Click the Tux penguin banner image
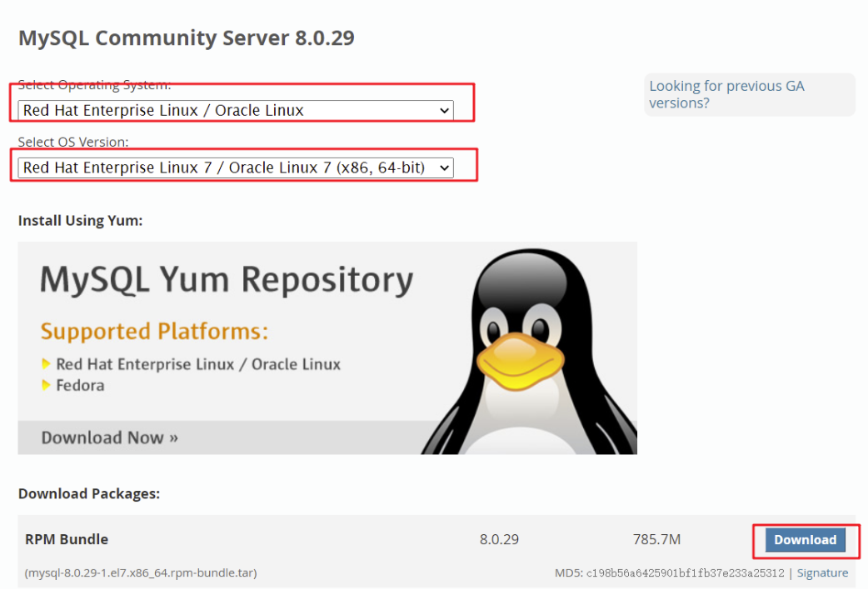 pyautogui.click(x=531, y=352)
